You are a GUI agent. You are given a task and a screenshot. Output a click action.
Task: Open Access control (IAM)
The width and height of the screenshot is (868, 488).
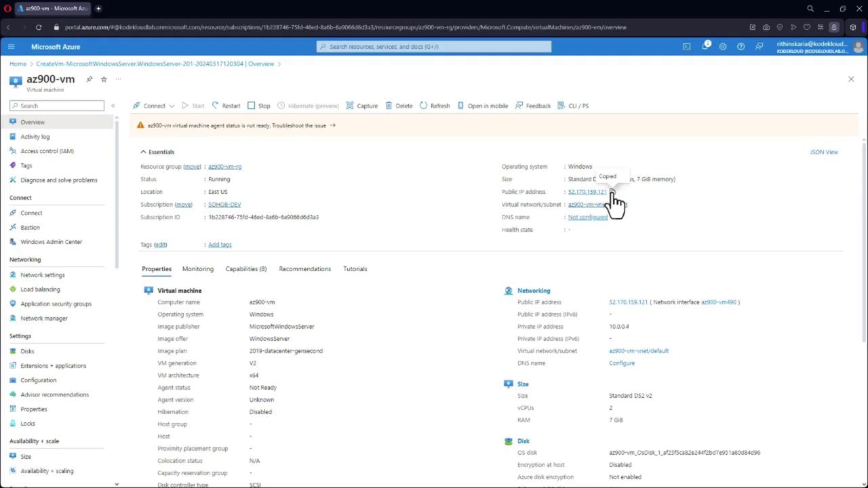coord(47,151)
